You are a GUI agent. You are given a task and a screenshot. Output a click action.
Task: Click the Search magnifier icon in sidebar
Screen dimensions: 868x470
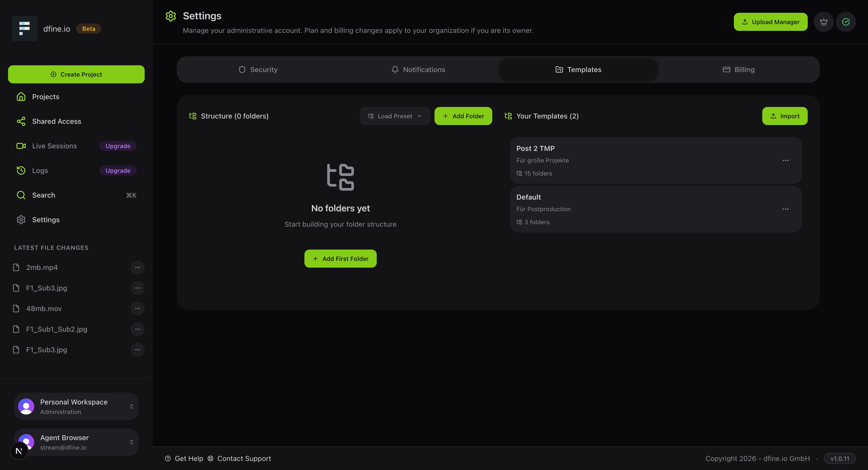21,195
